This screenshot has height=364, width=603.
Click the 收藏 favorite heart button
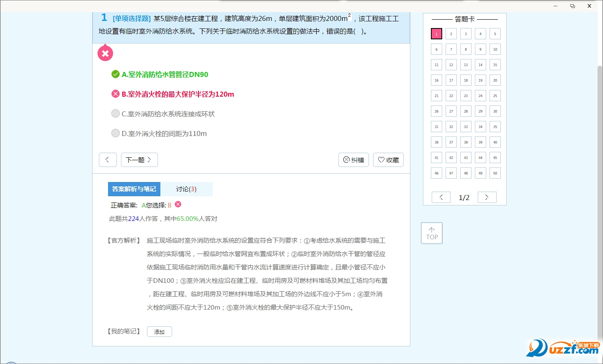[388, 160]
